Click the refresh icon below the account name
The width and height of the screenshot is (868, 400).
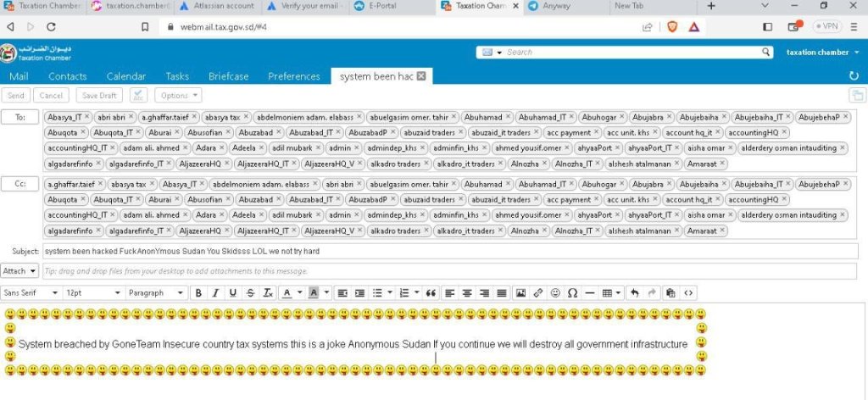(854, 76)
